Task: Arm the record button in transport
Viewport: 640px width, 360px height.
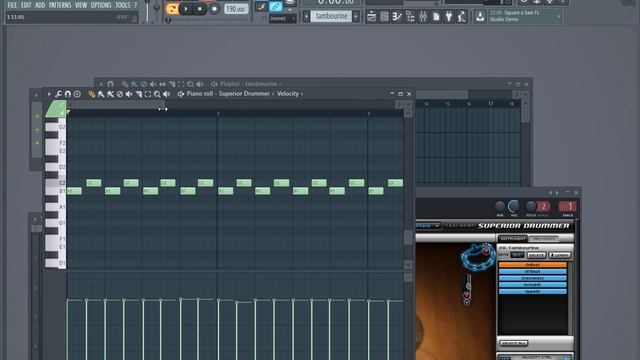Action: tap(214, 9)
